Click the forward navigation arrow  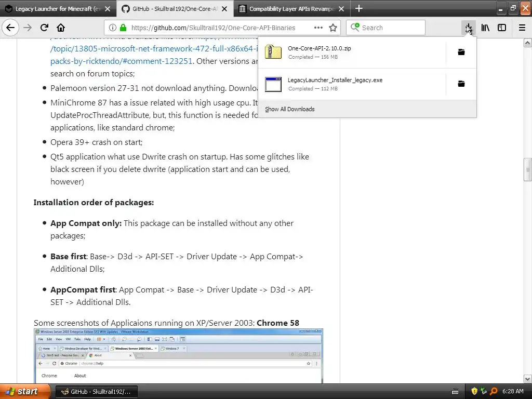pos(28,28)
